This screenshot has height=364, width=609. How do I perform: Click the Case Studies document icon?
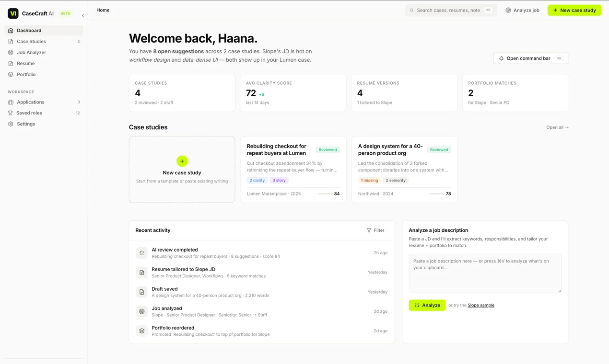click(11, 41)
